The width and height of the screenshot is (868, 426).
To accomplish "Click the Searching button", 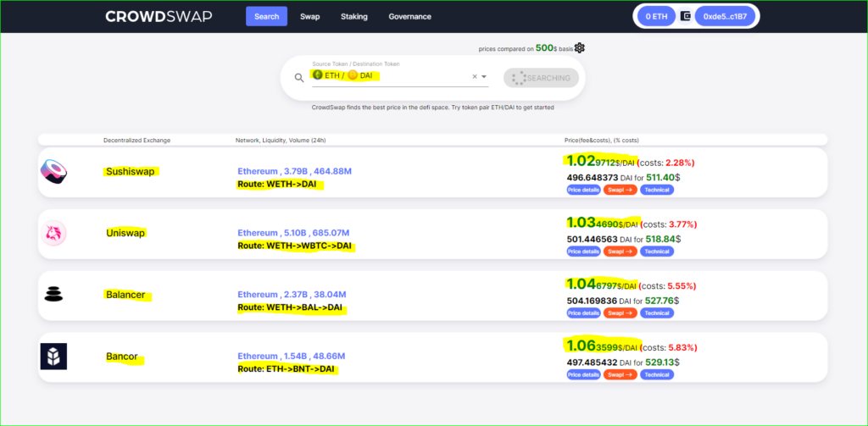I will click(541, 78).
